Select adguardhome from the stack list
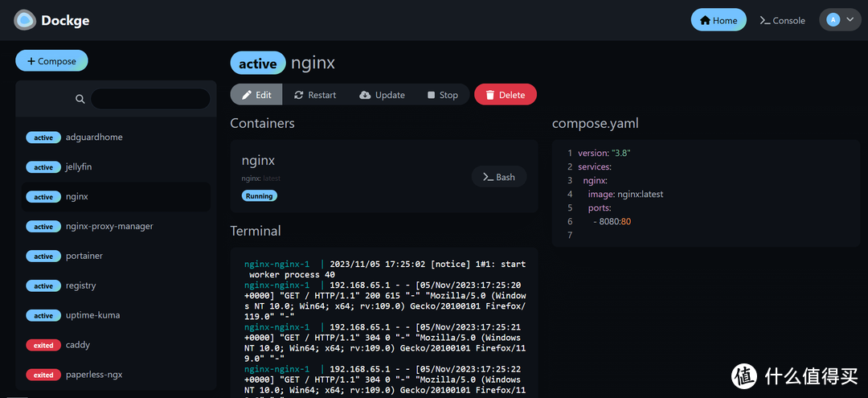 point(94,137)
